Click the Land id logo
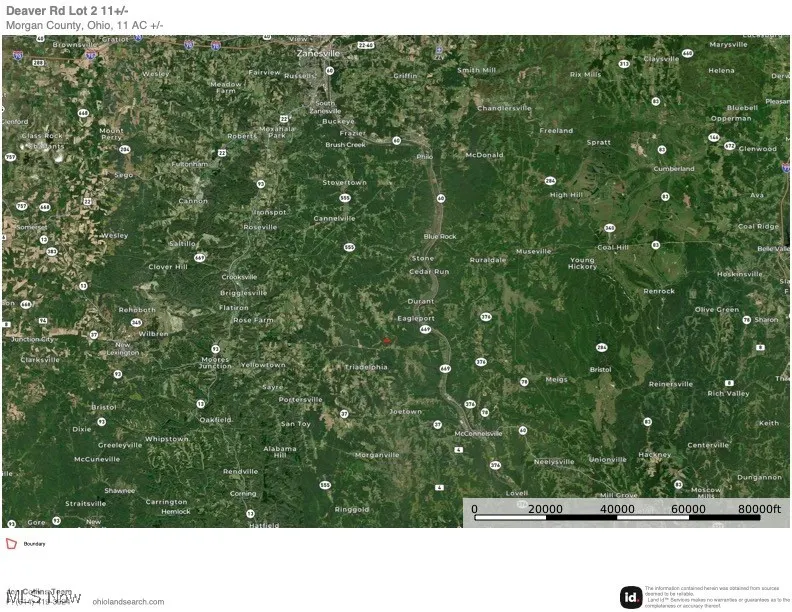792x612 pixels. [630, 597]
